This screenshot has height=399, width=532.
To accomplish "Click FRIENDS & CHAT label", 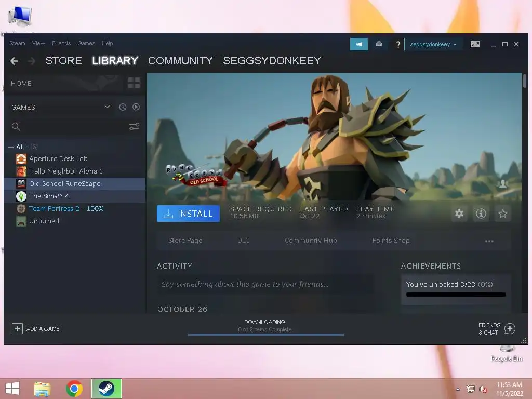I will pos(489,329).
